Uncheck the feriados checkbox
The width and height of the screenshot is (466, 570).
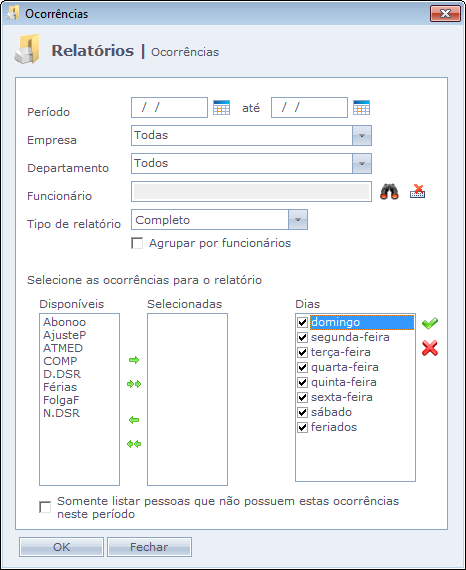302,427
